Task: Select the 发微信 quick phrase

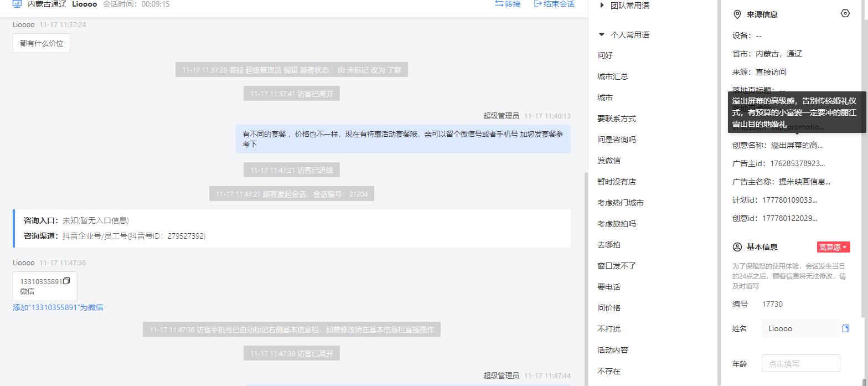Action: 609,161
